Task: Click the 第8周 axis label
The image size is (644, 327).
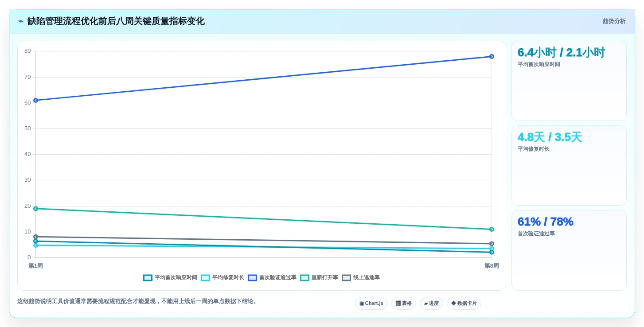Action: click(492, 266)
